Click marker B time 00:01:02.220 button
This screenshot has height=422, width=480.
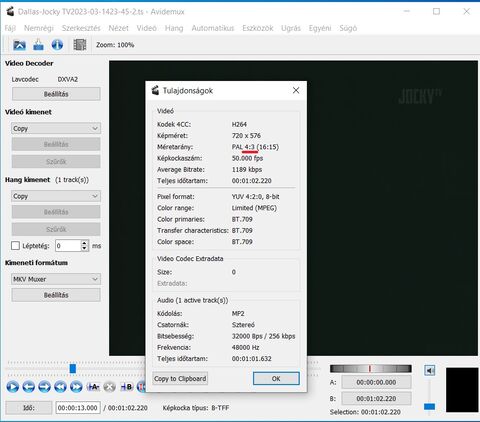(376, 399)
